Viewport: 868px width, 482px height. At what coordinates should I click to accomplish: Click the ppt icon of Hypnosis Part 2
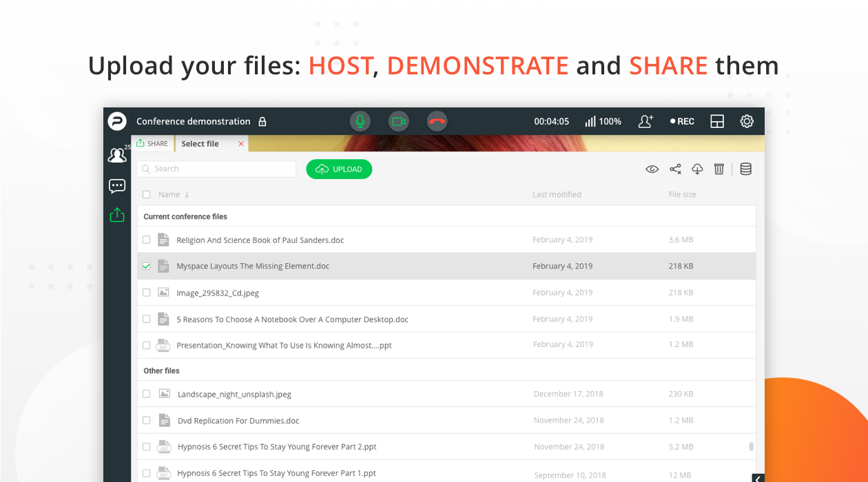pos(164,446)
